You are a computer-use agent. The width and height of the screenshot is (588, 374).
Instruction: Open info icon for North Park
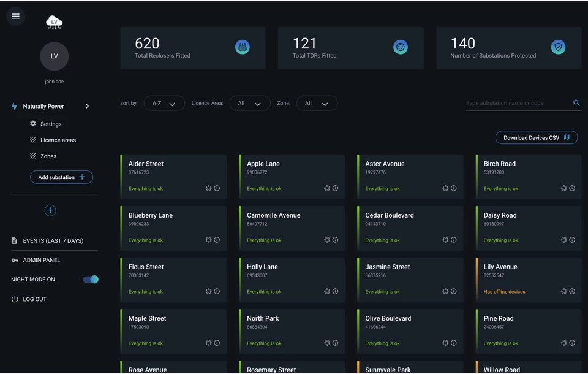[x=335, y=343]
